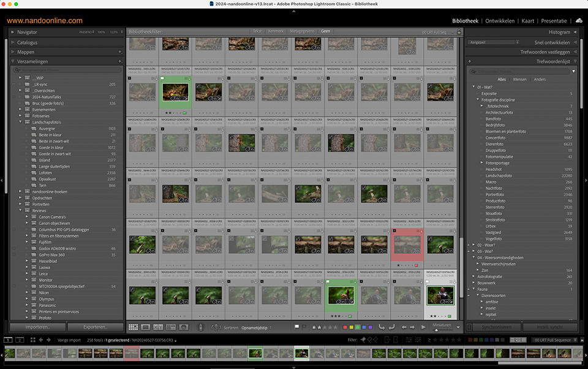Image resolution: width=588 pixels, height=369 pixels.
Task: Apply yellow color label
Action: [352, 327]
